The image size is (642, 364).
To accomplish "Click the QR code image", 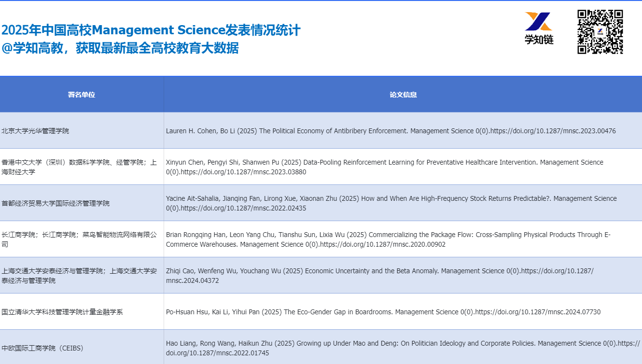I will coord(600,32).
